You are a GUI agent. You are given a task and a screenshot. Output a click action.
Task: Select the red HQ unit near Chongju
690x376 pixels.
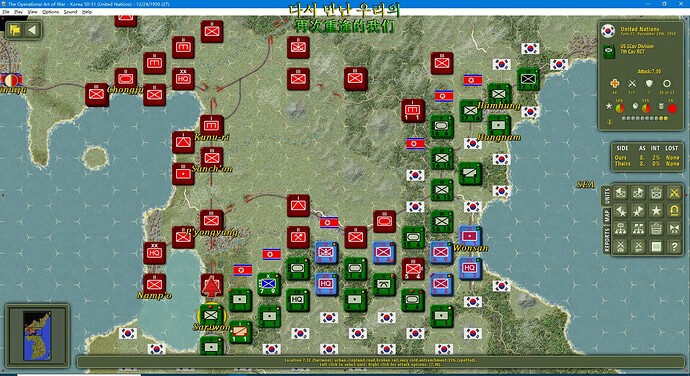[183, 79]
